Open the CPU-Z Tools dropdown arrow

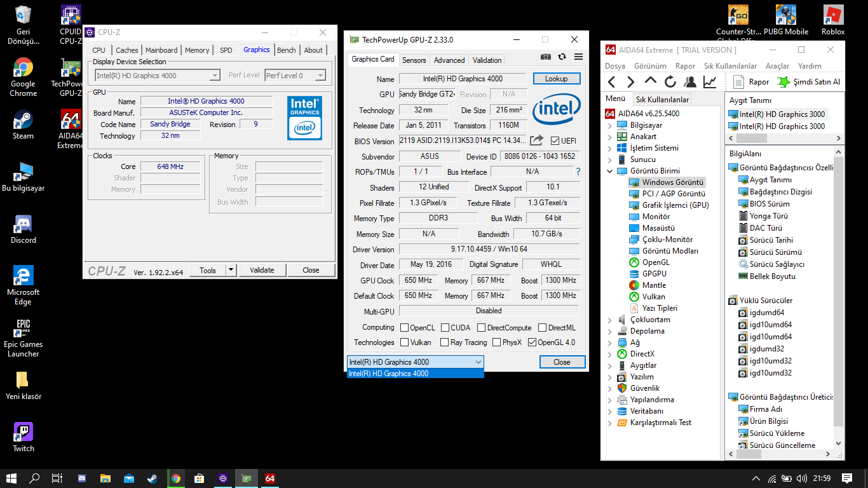coord(231,270)
